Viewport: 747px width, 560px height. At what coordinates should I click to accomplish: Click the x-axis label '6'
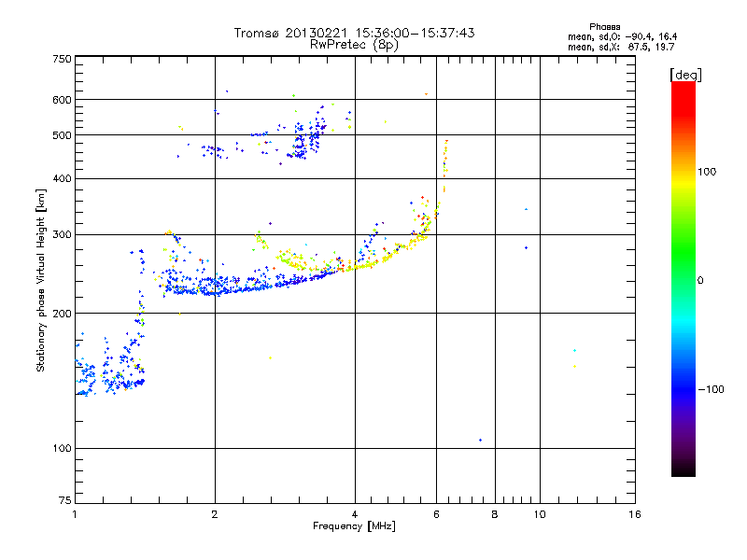pyautogui.click(x=436, y=514)
